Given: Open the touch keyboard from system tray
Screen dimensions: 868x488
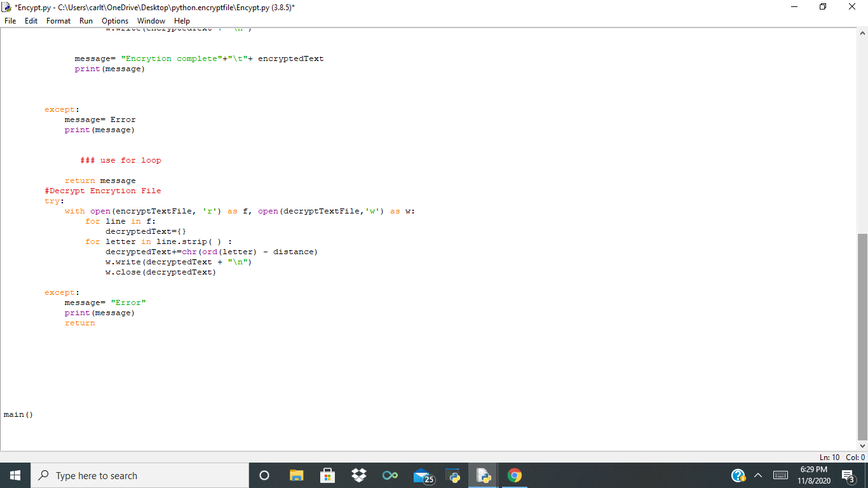Looking at the screenshot, I should [x=781, y=475].
